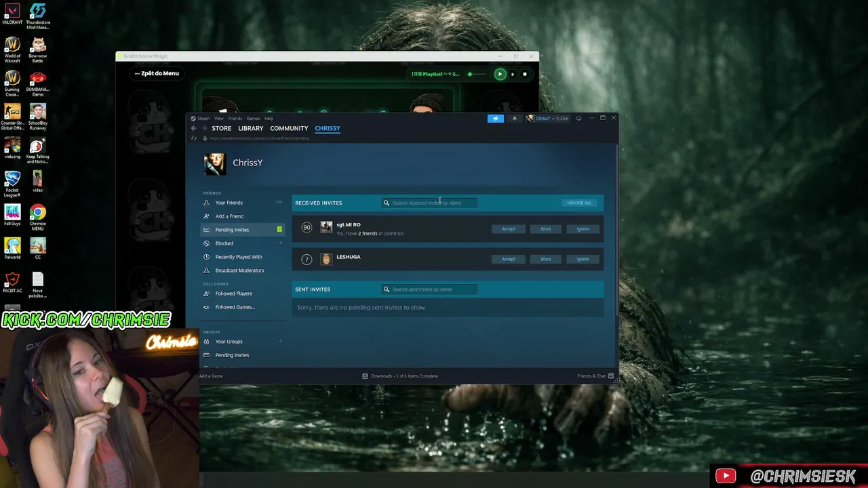Ignore invite from LESHUGA
This screenshot has height=488, width=868.
[x=583, y=259]
